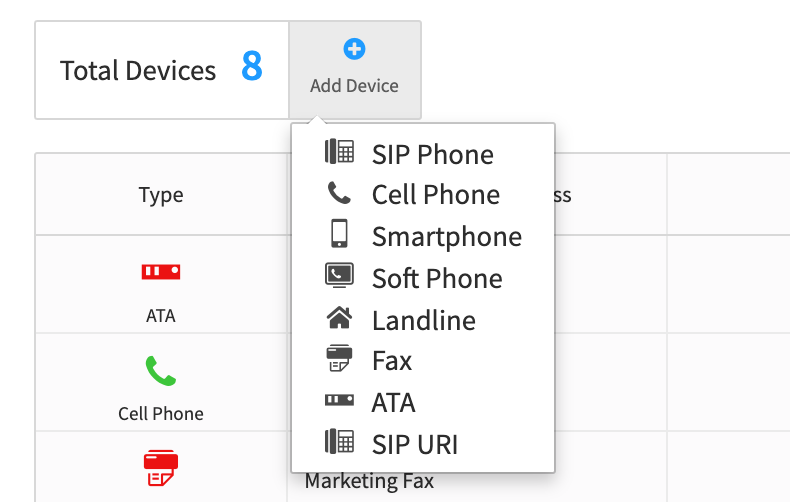Select SIP Phone from the device menu
The height and width of the screenshot is (502, 790).
(x=433, y=154)
